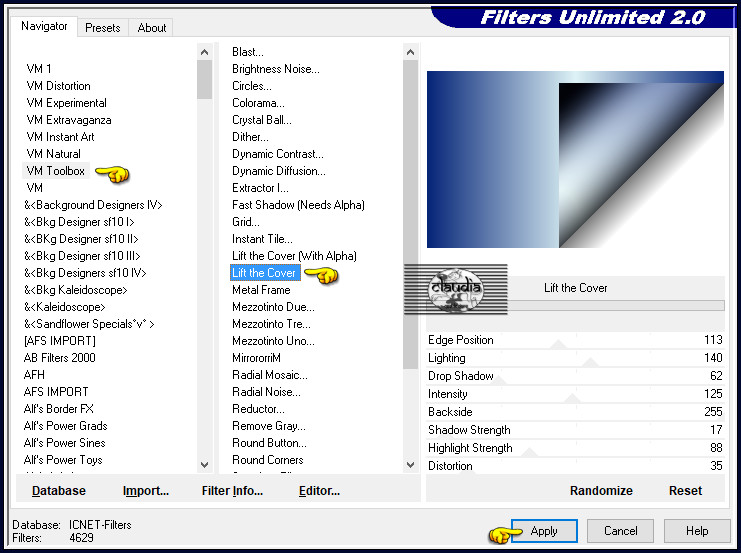This screenshot has height=553, width=741.
Task: Select &<Sandflower Specials°v° > category
Action: [89, 324]
